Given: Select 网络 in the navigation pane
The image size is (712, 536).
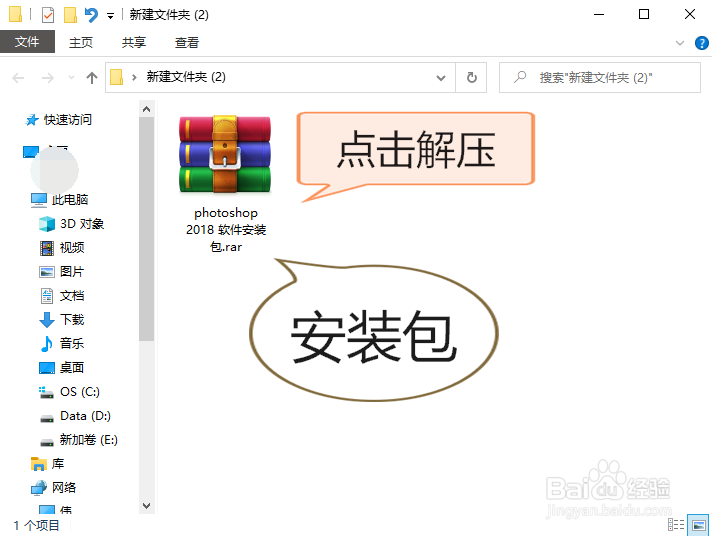Looking at the screenshot, I should point(64,488).
